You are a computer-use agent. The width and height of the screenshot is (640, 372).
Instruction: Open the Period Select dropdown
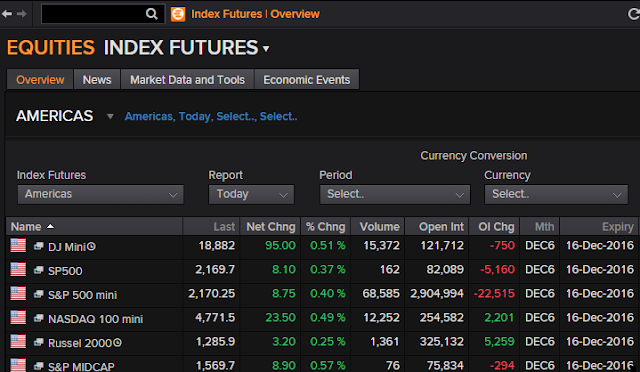coord(395,194)
